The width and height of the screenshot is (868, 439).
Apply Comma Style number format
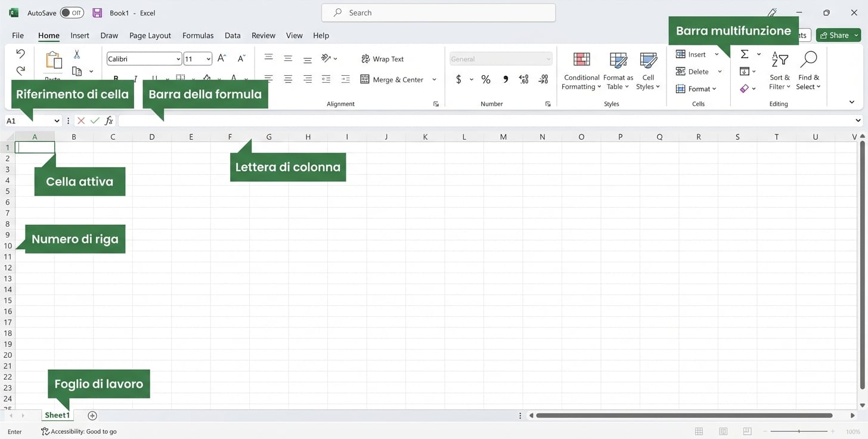point(506,79)
